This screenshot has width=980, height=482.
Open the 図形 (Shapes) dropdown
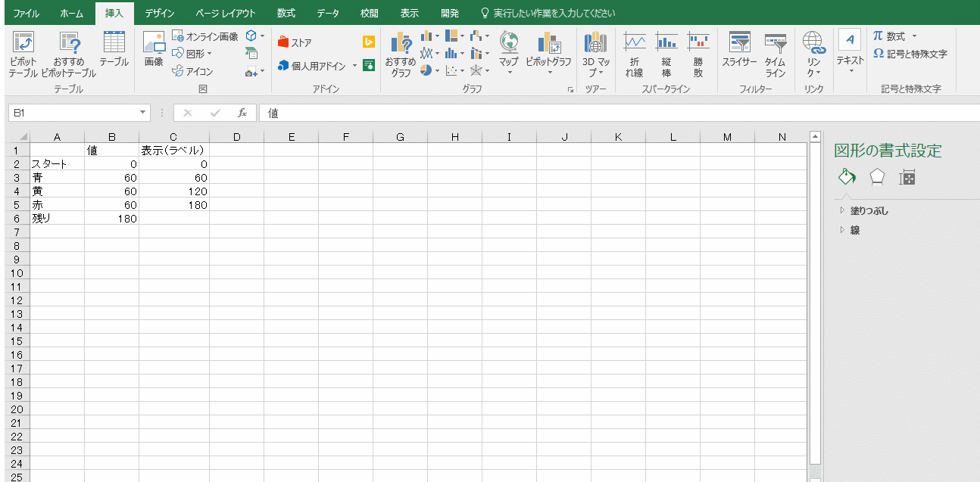click(192, 54)
